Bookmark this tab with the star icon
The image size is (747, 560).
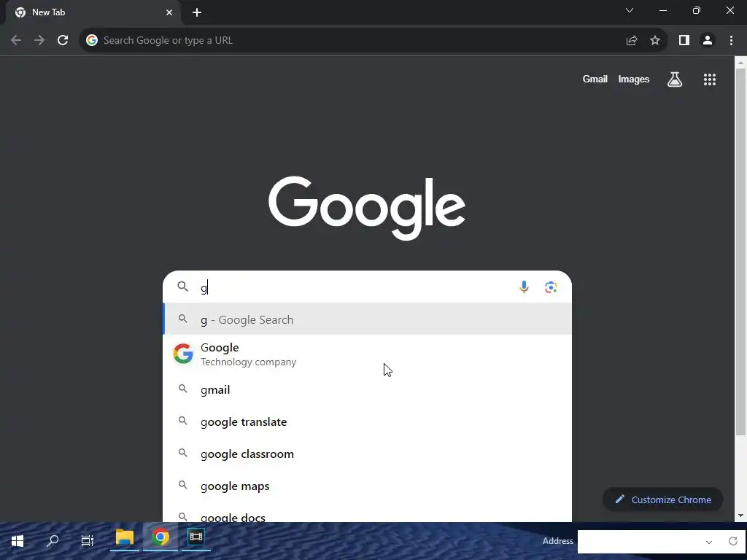pos(655,41)
